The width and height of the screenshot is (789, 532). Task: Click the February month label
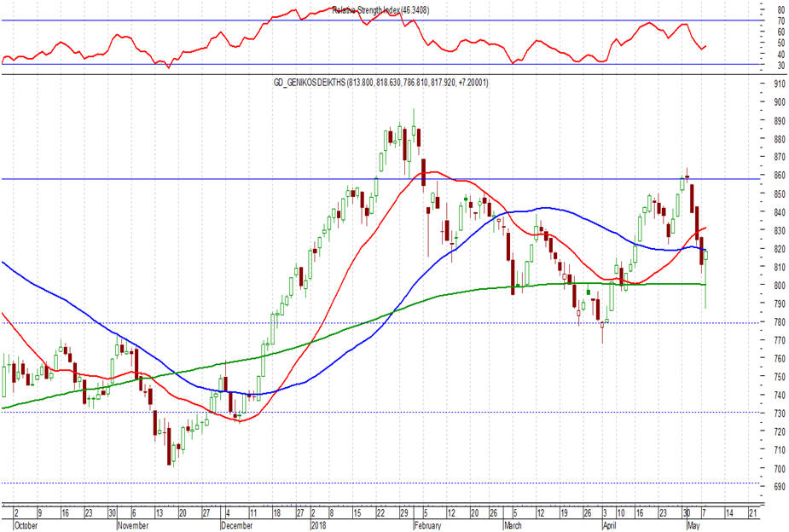pos(427,525)
